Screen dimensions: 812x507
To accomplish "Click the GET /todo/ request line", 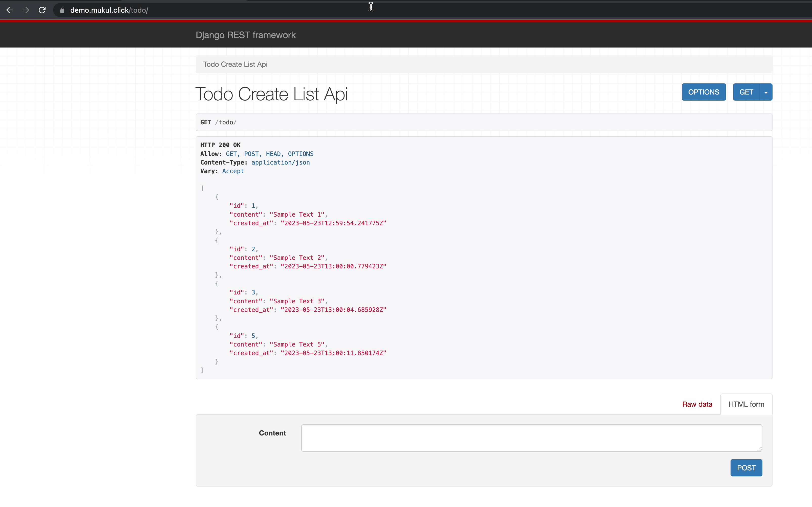I will (219, 122).
